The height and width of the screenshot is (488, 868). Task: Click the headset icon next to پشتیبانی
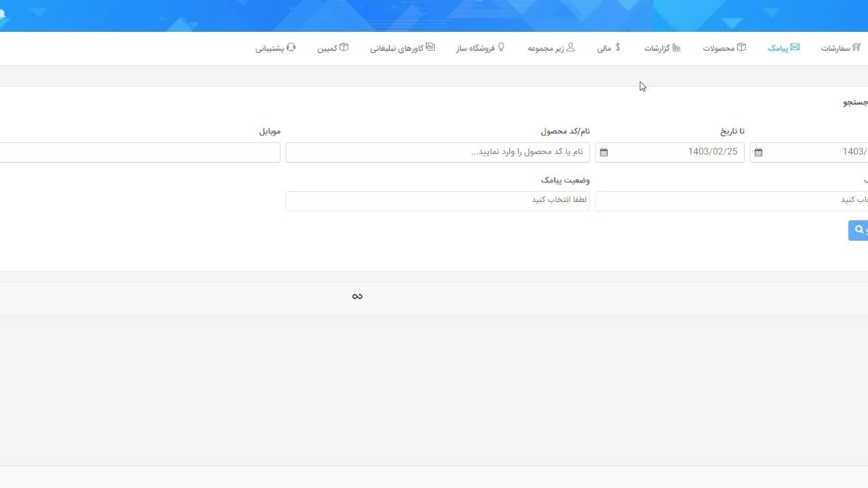(x=291, y=47)
